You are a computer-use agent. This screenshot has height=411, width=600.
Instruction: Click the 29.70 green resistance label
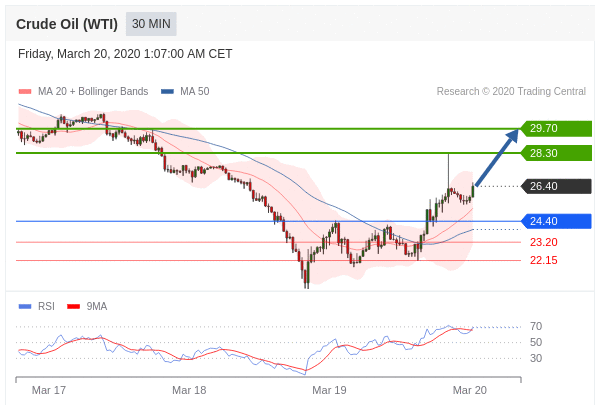click(556, 128)
